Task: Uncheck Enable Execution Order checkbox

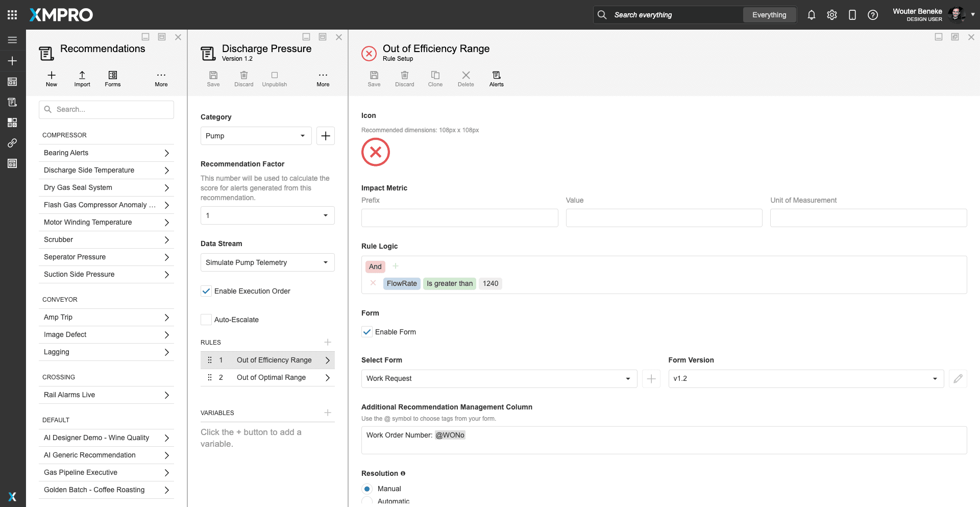Action: point(206,291)
